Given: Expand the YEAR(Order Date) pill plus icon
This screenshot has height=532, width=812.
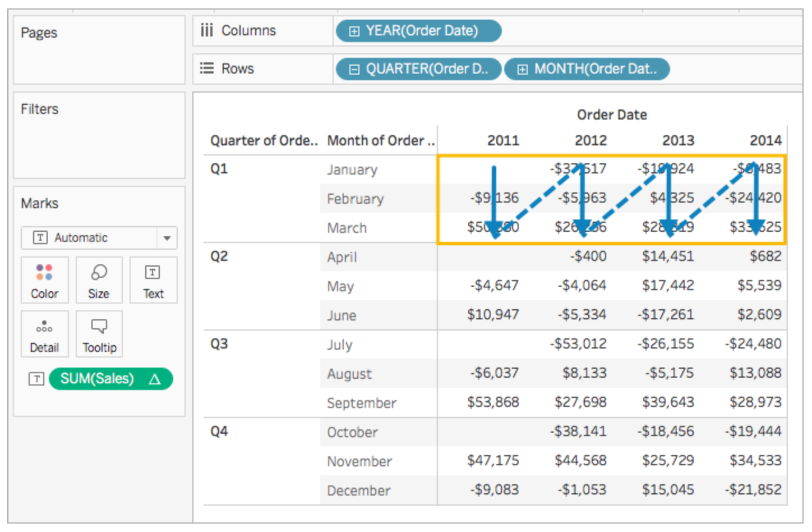Looking at the screenshot, I should pyautogui.click(x=354, y=31).
